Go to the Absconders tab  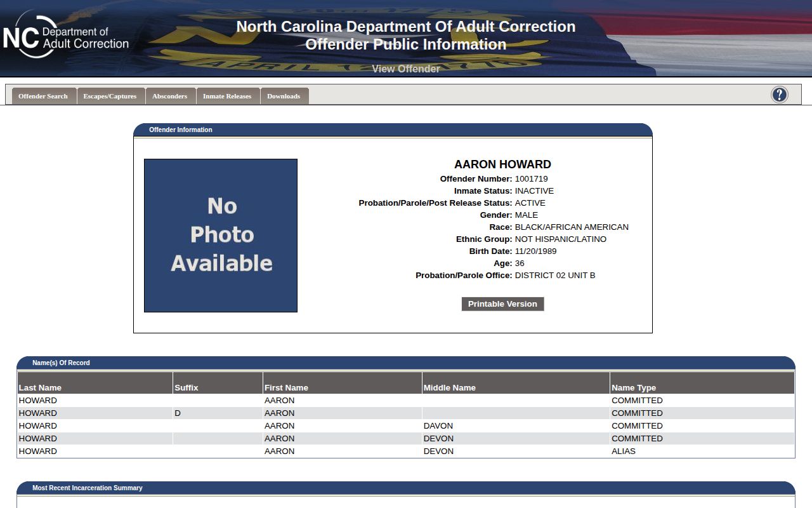170,96
